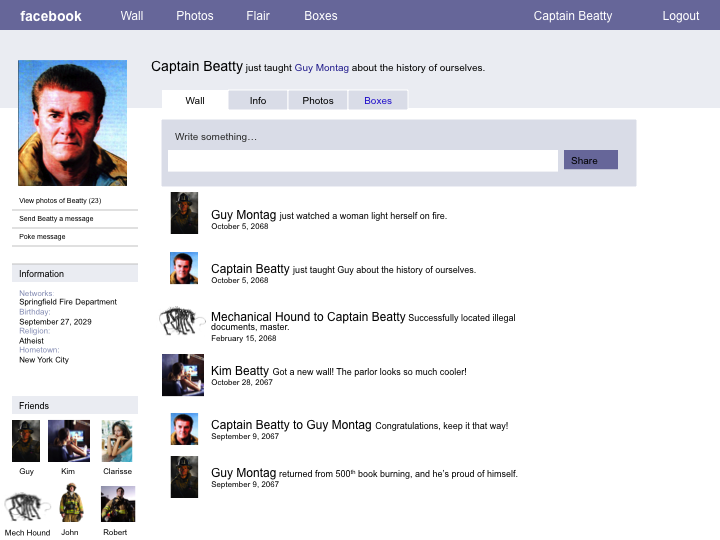
Task: Click New York City hometown text
Action: [44, 360]
